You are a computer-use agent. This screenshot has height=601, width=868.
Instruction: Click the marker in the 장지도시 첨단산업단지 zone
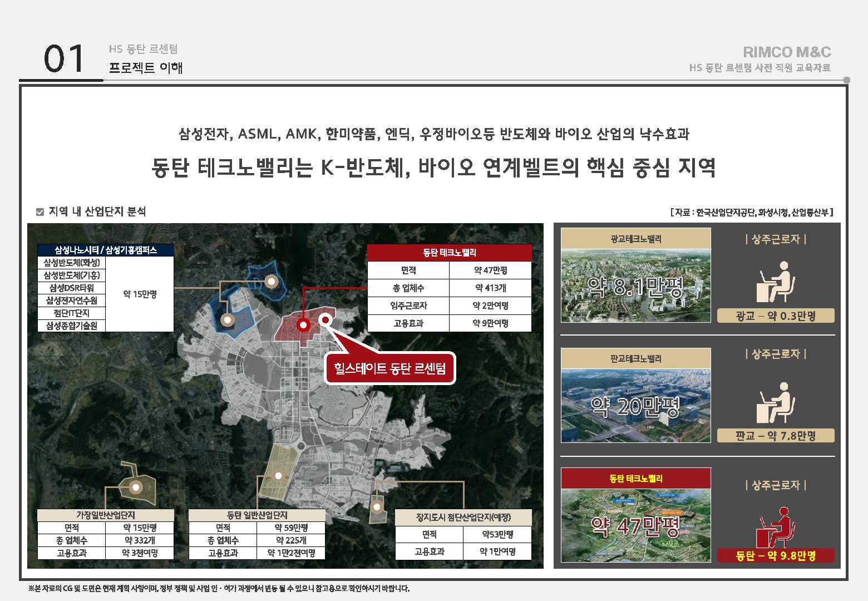pyautogui.click(x=377, y=507)
